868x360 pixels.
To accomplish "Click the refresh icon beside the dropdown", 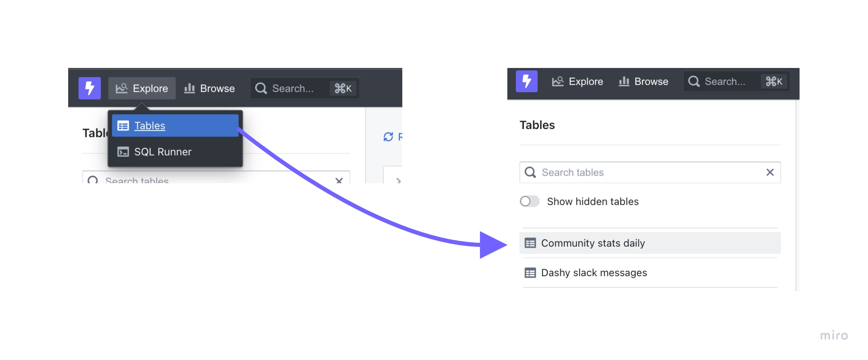I will coord(388,137).
